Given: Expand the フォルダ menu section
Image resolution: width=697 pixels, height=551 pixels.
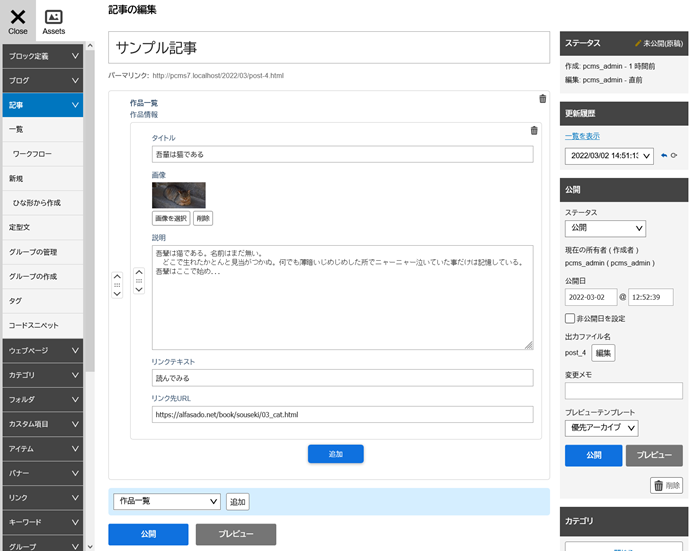Looking at the screenshot, I should pyautogui.click(x=43, y=399).
